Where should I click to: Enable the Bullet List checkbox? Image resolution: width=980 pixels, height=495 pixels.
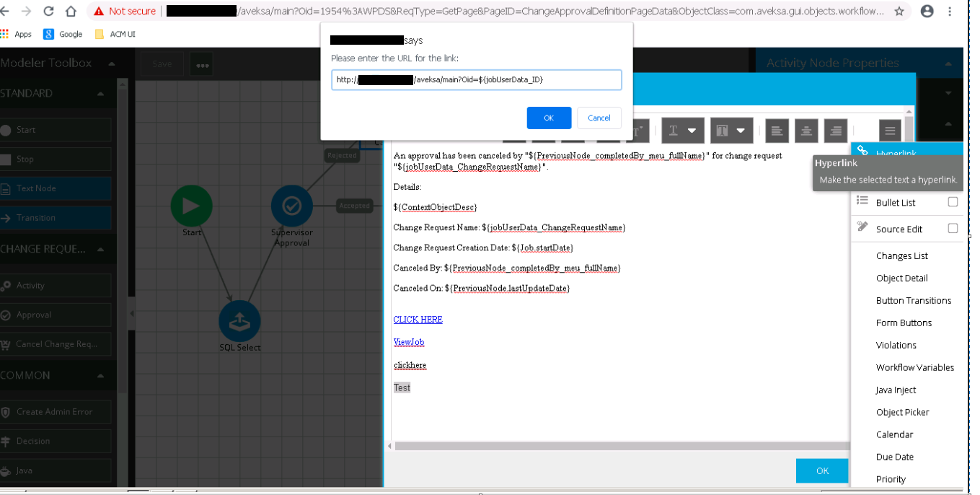point(953,202)
